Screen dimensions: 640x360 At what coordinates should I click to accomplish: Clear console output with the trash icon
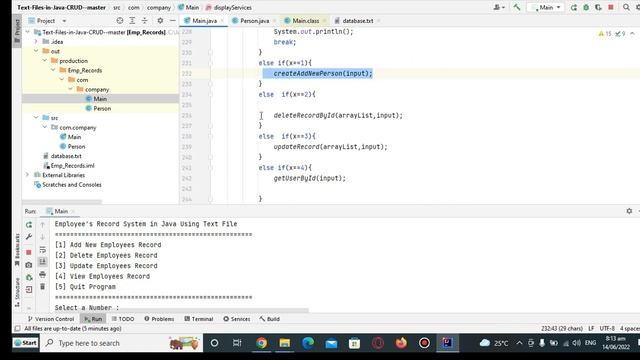click(42, 287)
